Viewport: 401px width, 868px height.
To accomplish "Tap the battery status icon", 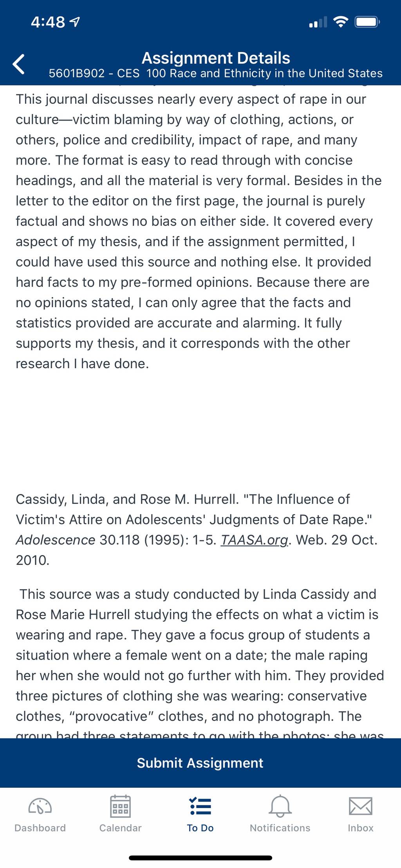I will tap(367, 22).
